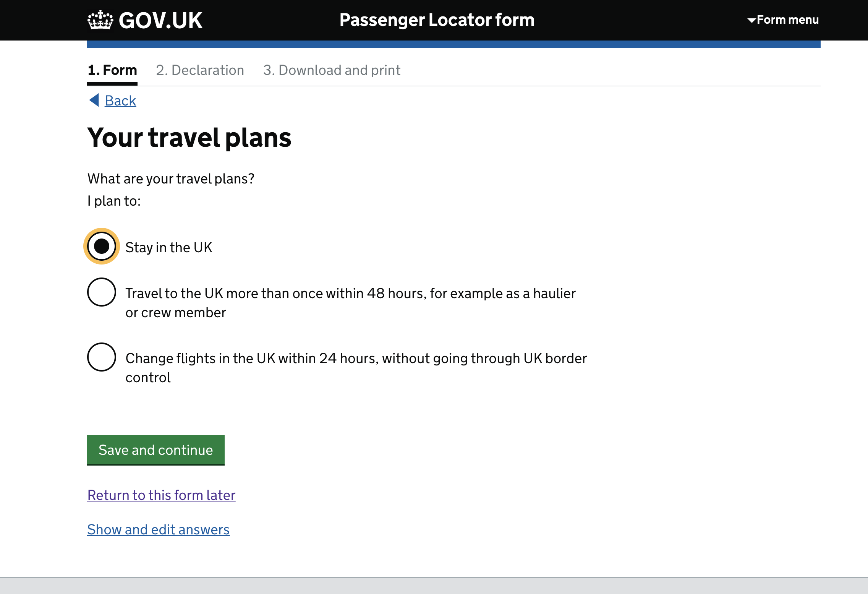Select the haulier or crew member radio option
868x594 pixels.
[102, 292]
